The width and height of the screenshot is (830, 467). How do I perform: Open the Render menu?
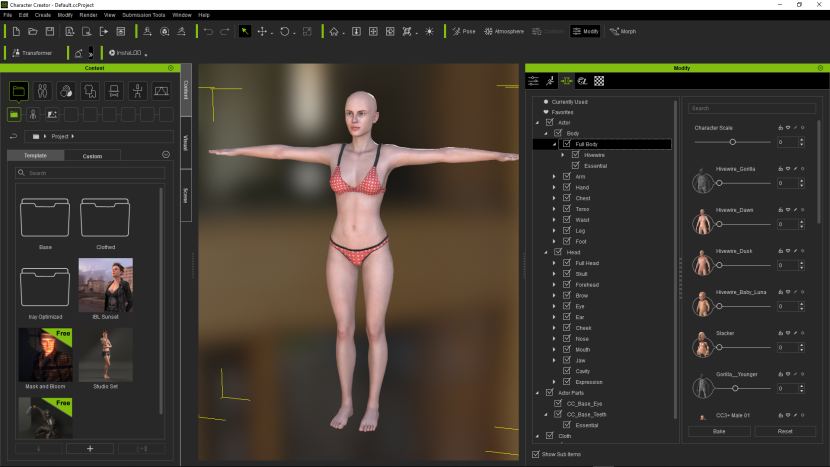click(x=88, y=15)
